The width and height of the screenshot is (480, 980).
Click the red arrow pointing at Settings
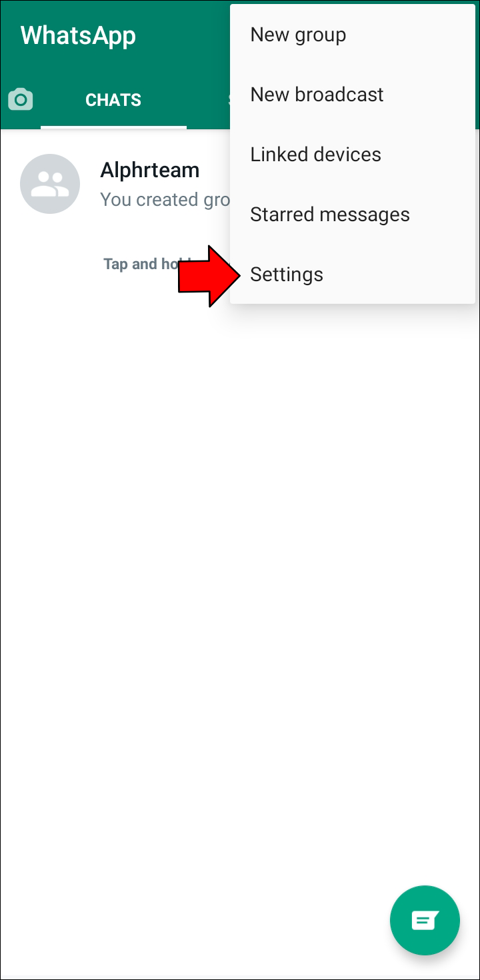point(209,276)
